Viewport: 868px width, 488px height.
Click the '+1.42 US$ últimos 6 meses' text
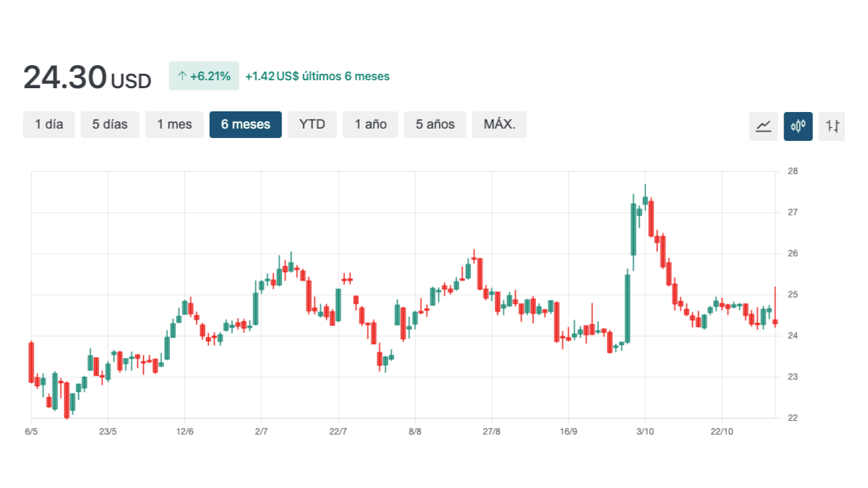(x=318, y=76)
